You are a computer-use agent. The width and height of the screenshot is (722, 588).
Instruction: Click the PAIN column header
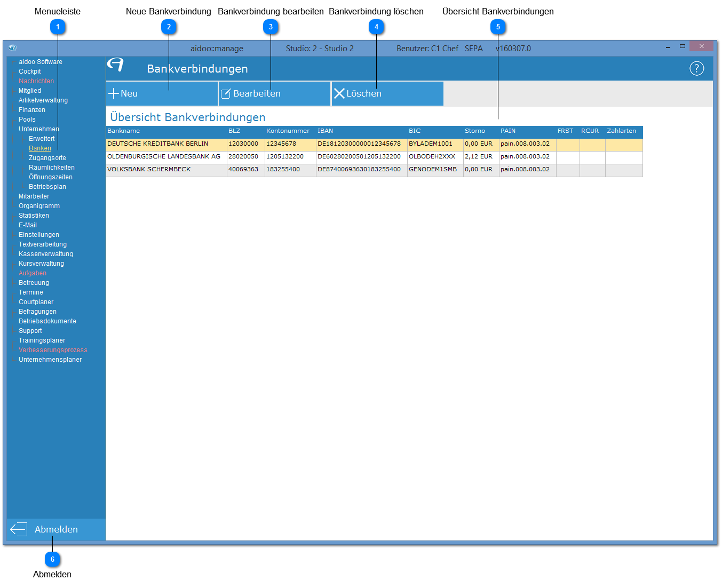click(x=528, y=131)
